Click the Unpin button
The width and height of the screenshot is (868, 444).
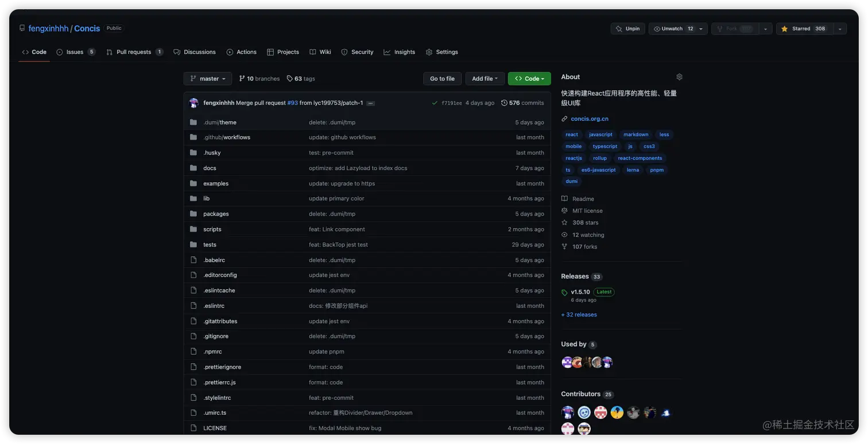(x=627, y=29)
